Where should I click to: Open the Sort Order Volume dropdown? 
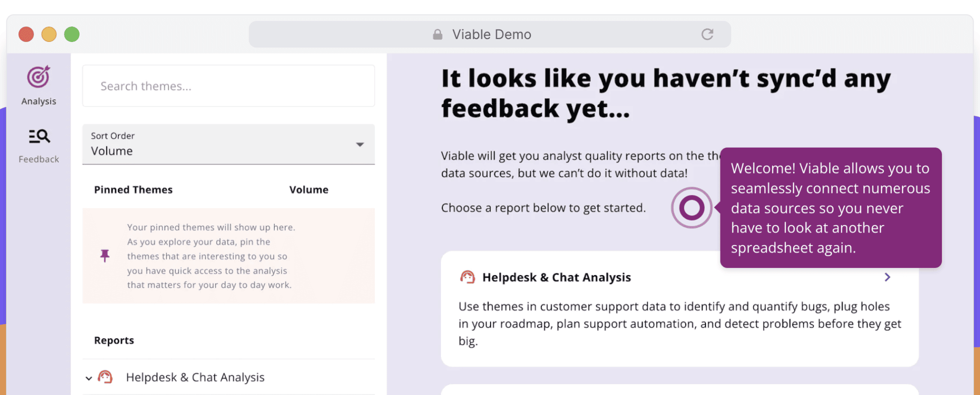tap(228, 144)
